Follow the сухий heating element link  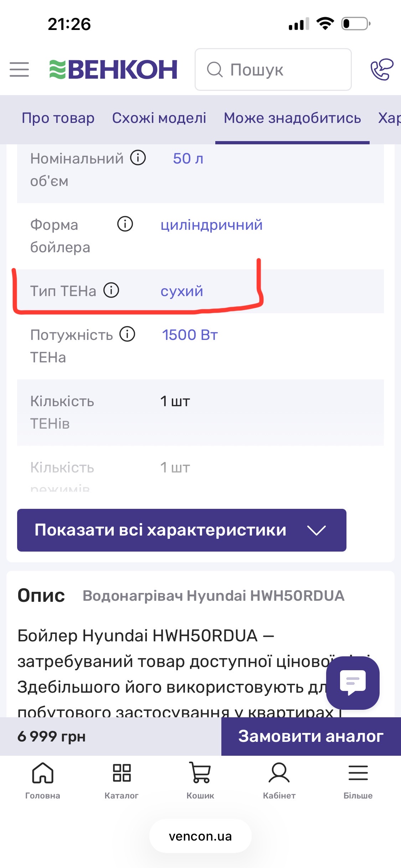[182, 291]
